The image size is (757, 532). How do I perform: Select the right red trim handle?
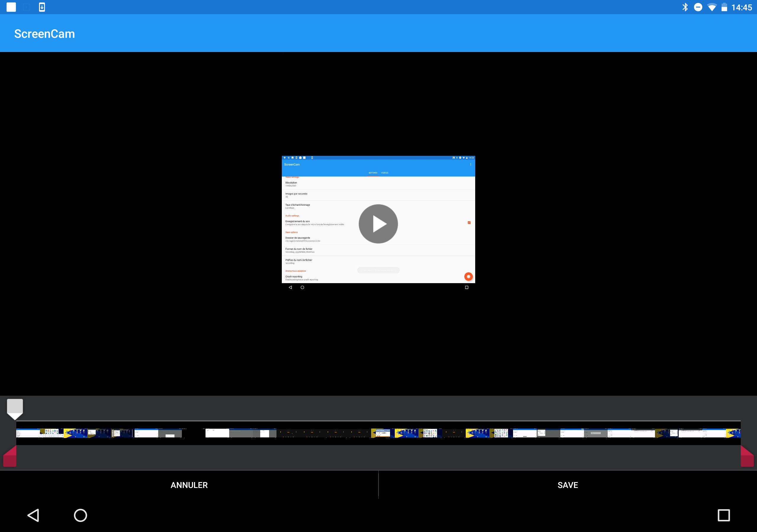coord(747,456)
